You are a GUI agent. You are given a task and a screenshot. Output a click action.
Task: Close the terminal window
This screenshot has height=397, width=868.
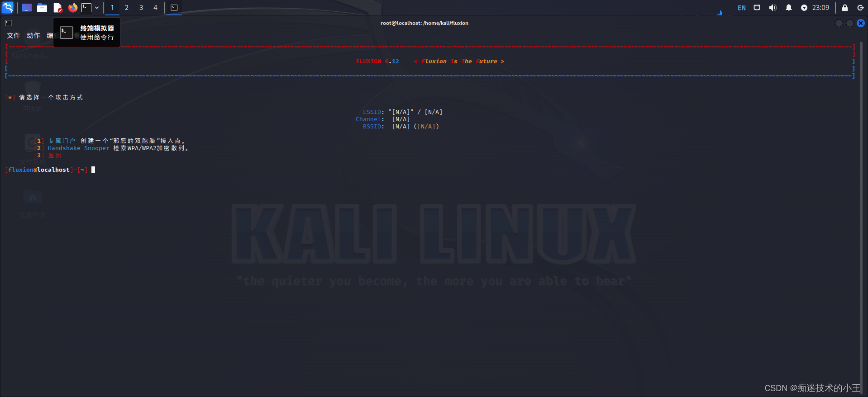click(861, 23)
